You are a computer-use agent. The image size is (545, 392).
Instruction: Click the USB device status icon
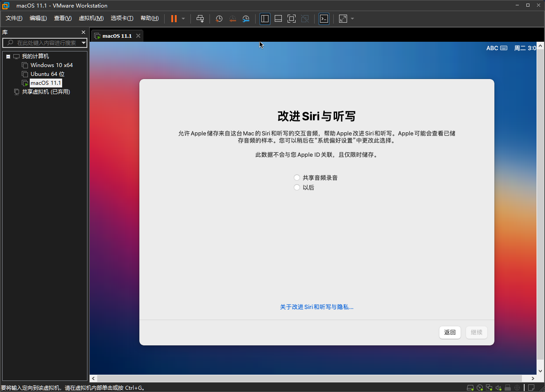(x=508, y=388)
